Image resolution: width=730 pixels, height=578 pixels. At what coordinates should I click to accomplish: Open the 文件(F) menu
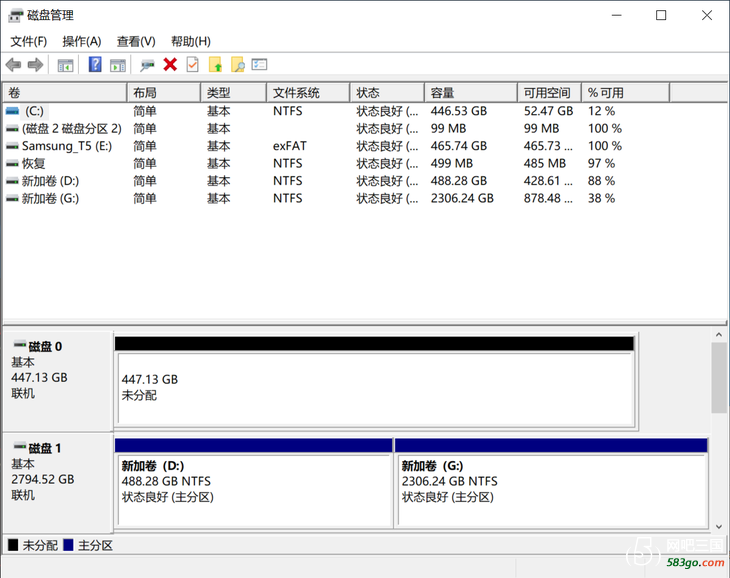coord(28,41)
